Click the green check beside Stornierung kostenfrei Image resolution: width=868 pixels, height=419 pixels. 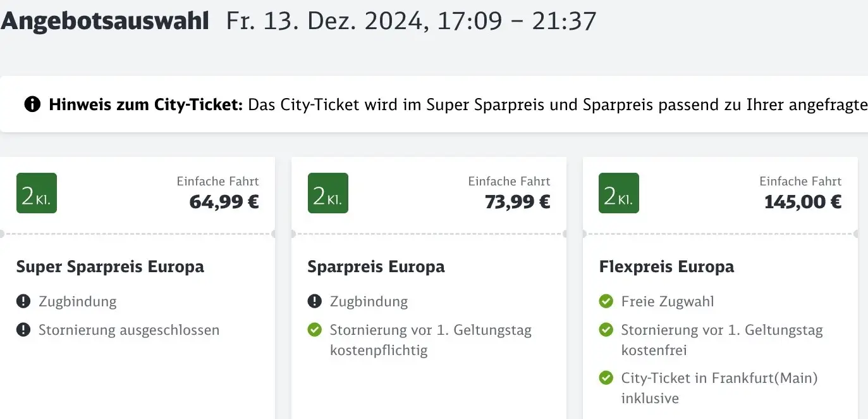pyautogui.click(x=606, y=330)
